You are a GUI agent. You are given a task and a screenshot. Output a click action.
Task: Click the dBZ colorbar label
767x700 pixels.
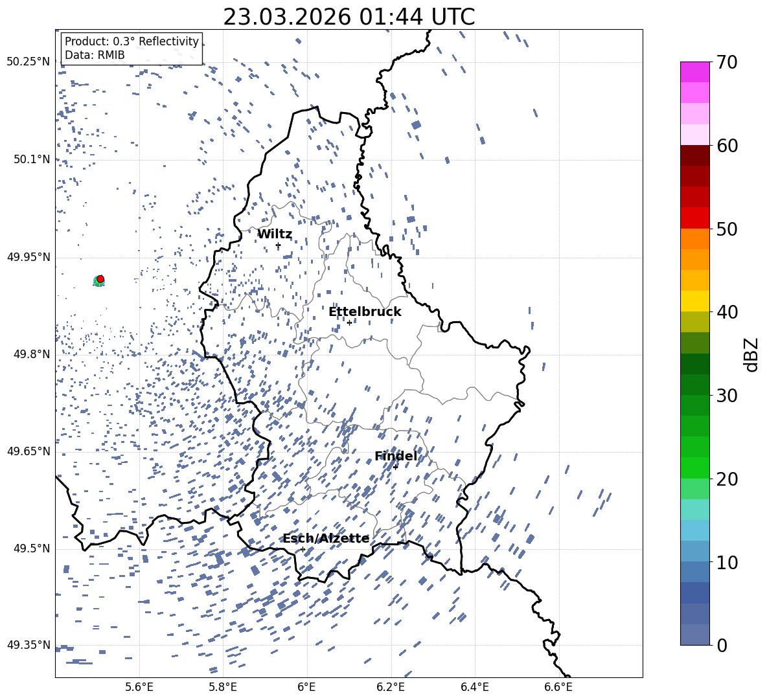(x=752, y=355)
